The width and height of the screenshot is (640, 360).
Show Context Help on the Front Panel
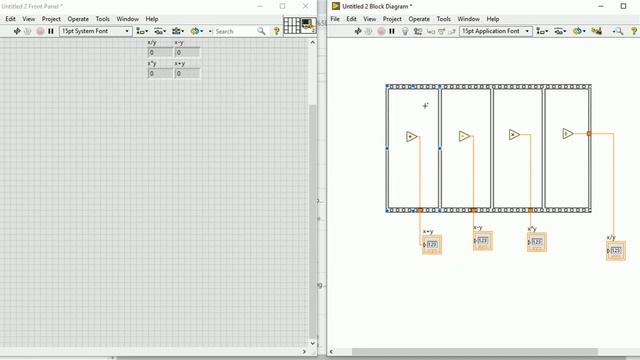point(276,31)
